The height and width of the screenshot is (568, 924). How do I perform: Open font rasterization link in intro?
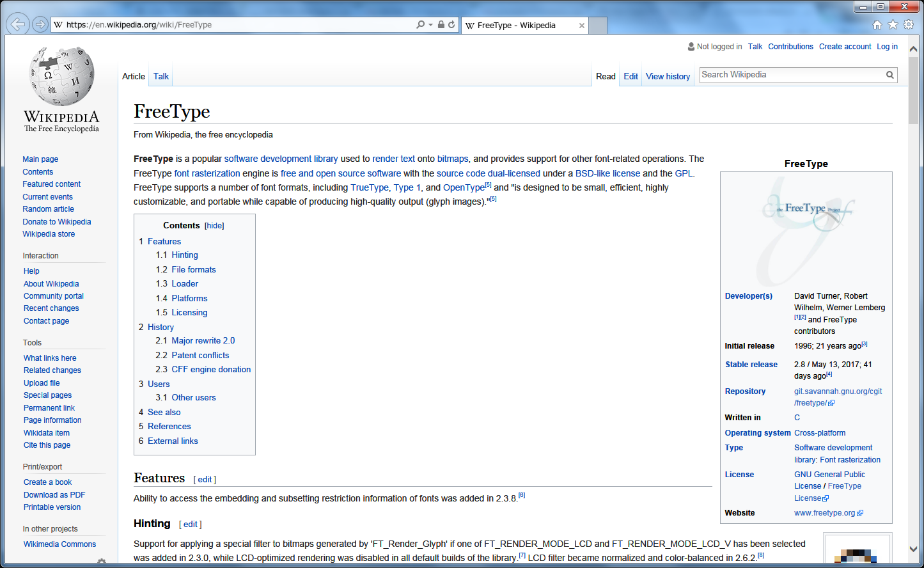[207, 173]
